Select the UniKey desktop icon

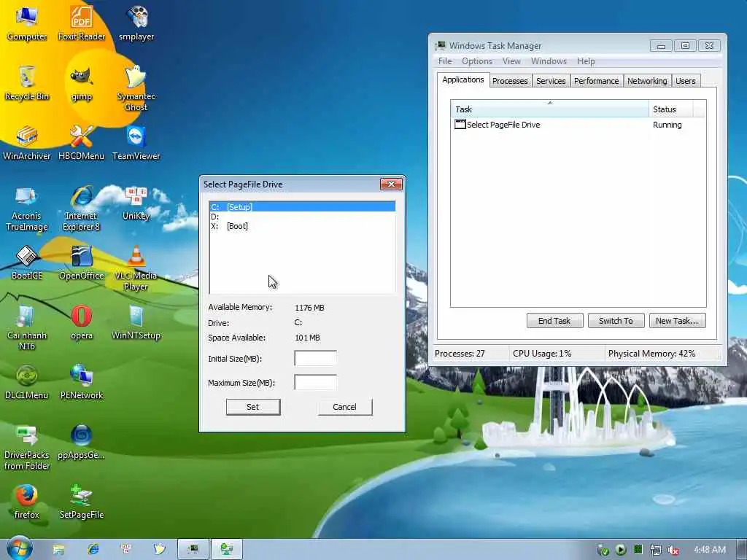136,203
